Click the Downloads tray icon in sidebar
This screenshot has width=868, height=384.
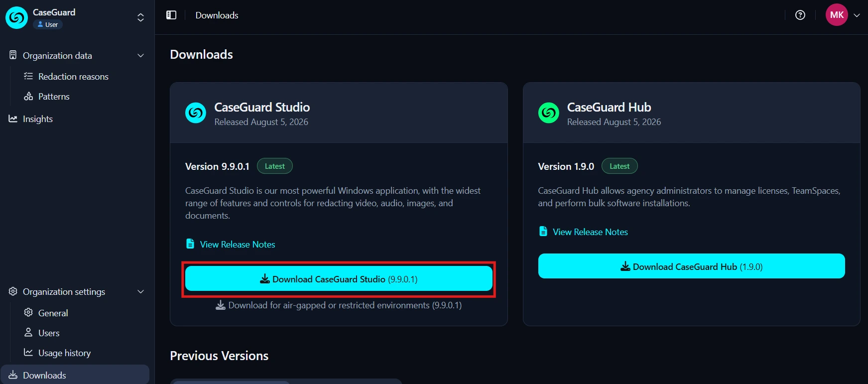[x=13, y=375]
